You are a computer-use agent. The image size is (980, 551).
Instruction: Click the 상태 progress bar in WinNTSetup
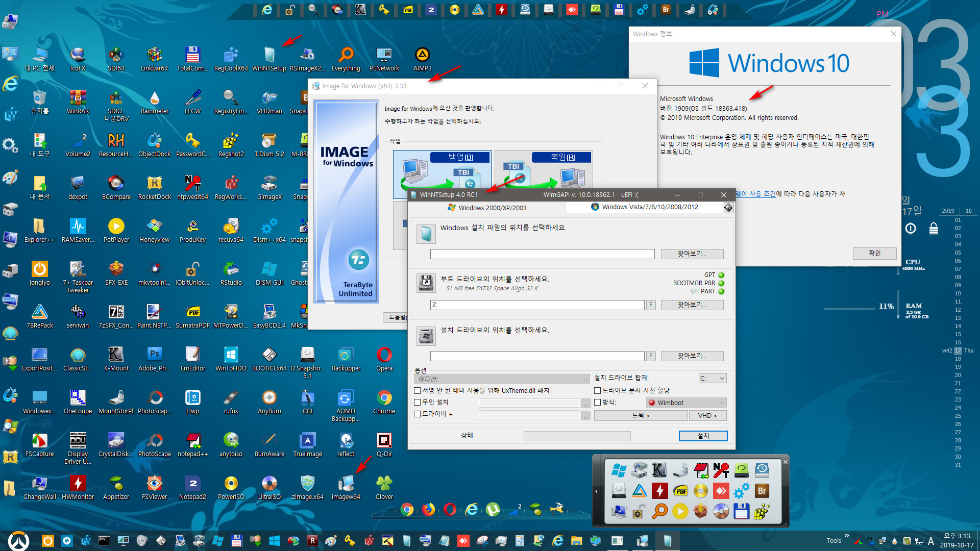tap(577, 436)
